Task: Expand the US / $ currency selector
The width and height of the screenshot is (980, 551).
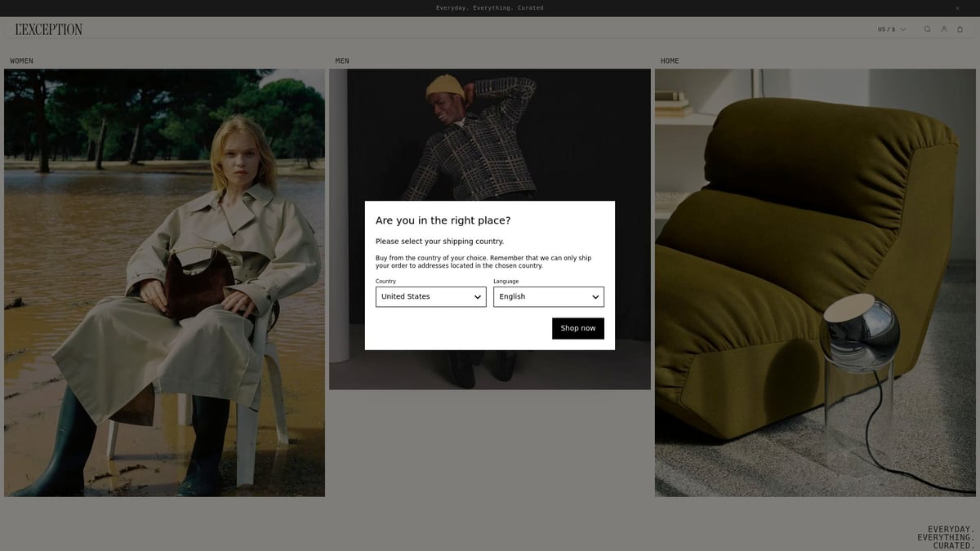Action: tap(891, 29)
